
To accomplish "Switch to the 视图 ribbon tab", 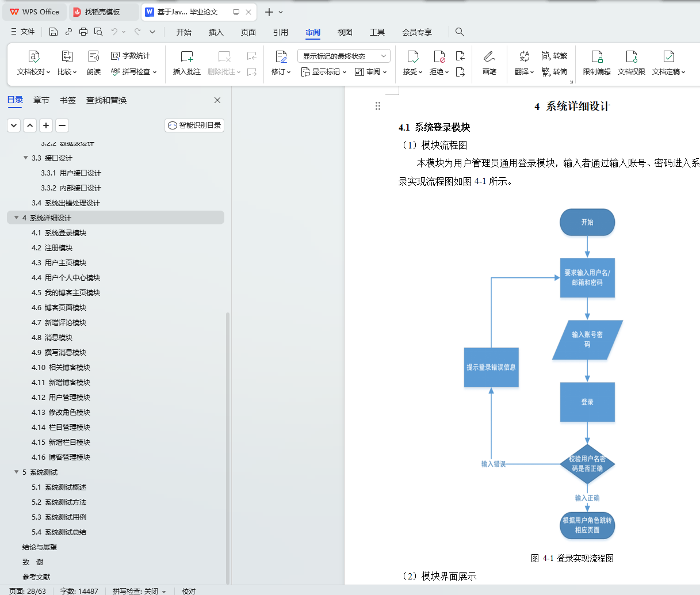I will point(345,32).
